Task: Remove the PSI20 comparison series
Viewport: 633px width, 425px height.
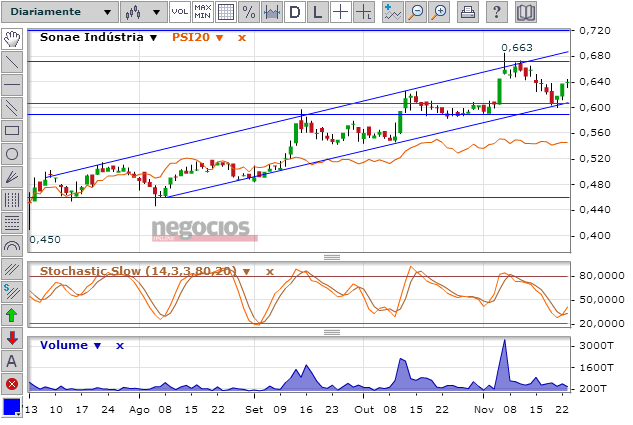Action: pos(242,38)
